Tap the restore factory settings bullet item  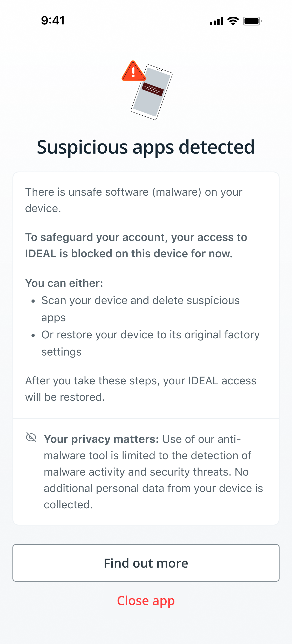151,343
